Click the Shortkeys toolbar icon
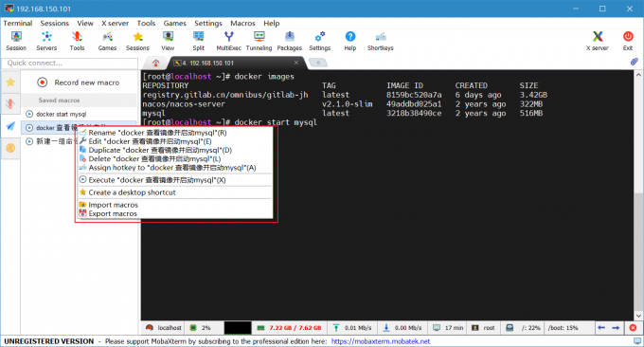Image resolution: width=644 pixels, height=347 pixels. point(381,41)
